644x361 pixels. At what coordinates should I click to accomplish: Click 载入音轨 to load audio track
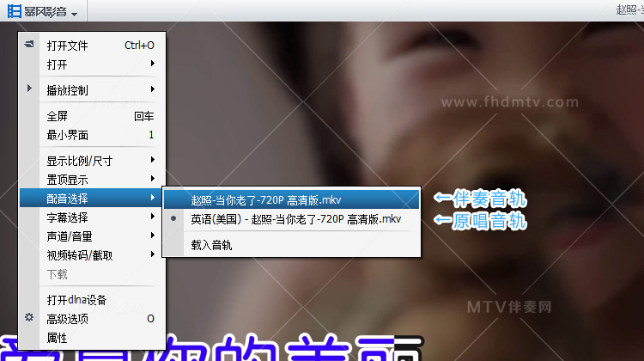[292, 245]
